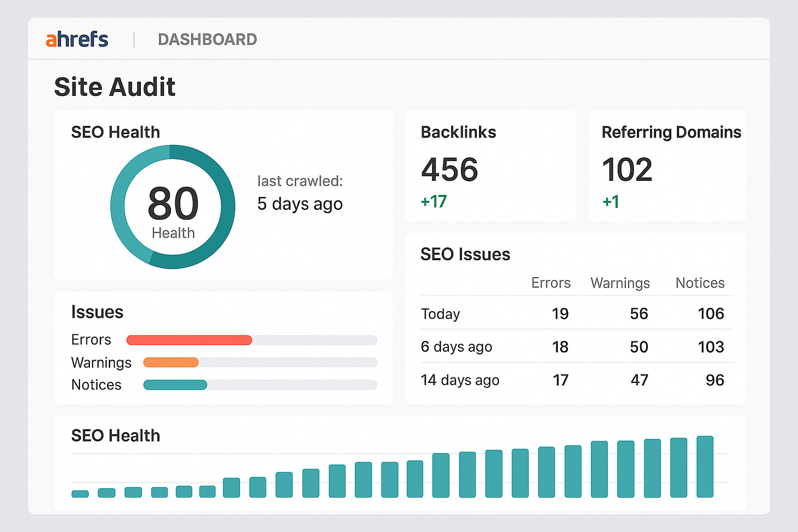
Task: Click the green +17 backlinks change indicator
Action: [x=434, y=202]
